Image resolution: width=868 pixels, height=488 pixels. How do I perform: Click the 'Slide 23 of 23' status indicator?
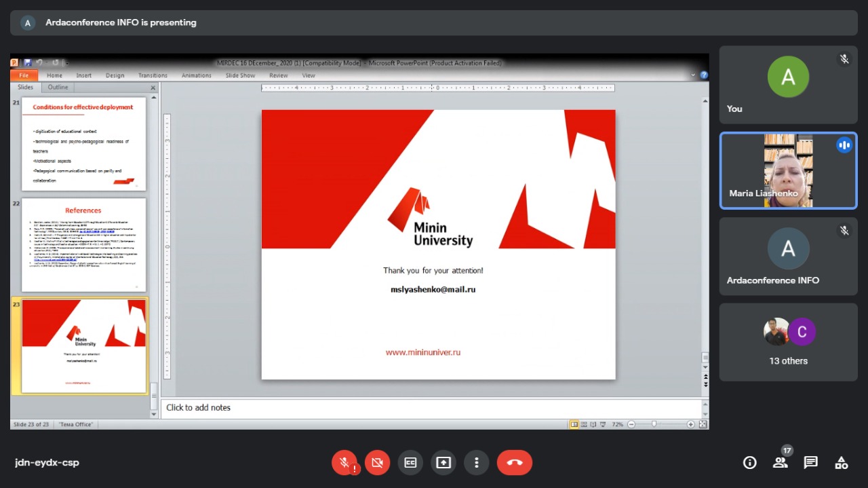tap(33, 424)
